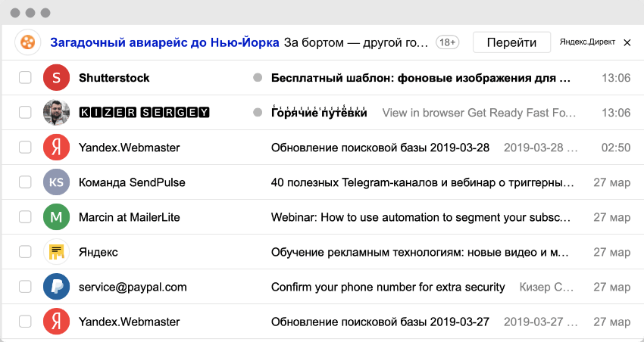644x342 pixels.
Task: Check the Яндекс email checkbox
Action: (25, 252)
